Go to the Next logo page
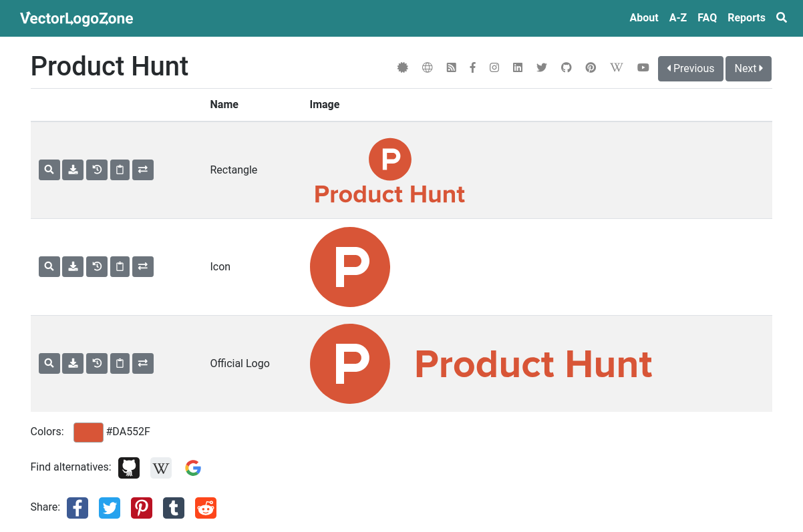The height and width of the screenshot is (532, 803). click(x=748, y=69)
